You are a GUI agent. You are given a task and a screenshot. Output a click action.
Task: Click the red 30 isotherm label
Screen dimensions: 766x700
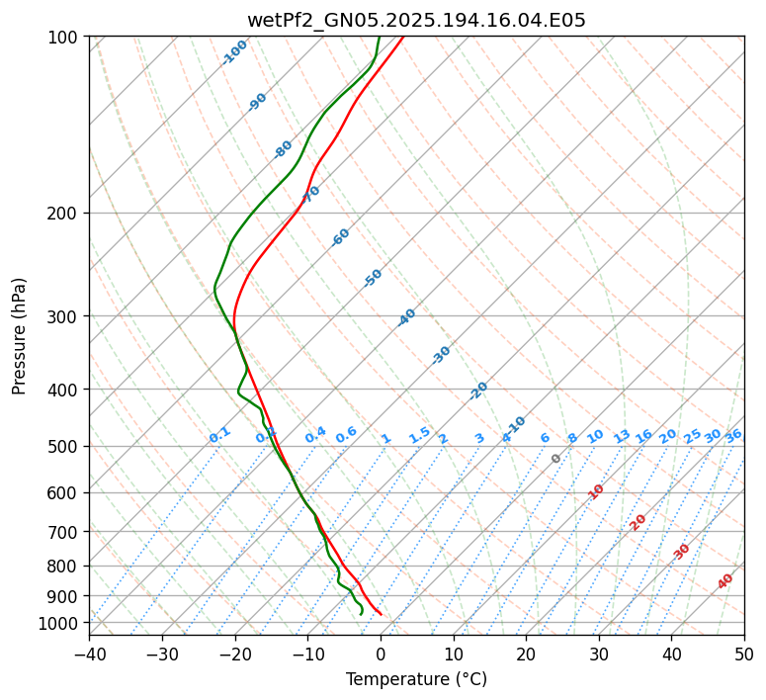[x=681, y=552]
